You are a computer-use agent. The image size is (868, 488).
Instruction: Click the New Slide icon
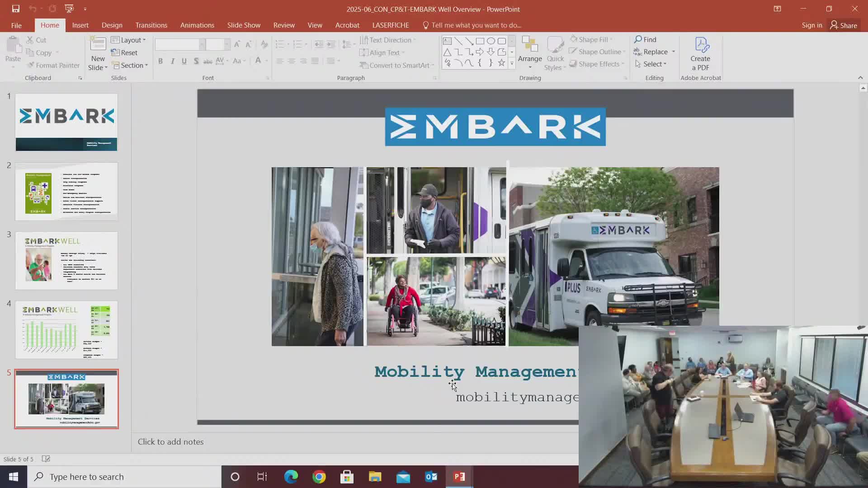(x=98, y=45)
